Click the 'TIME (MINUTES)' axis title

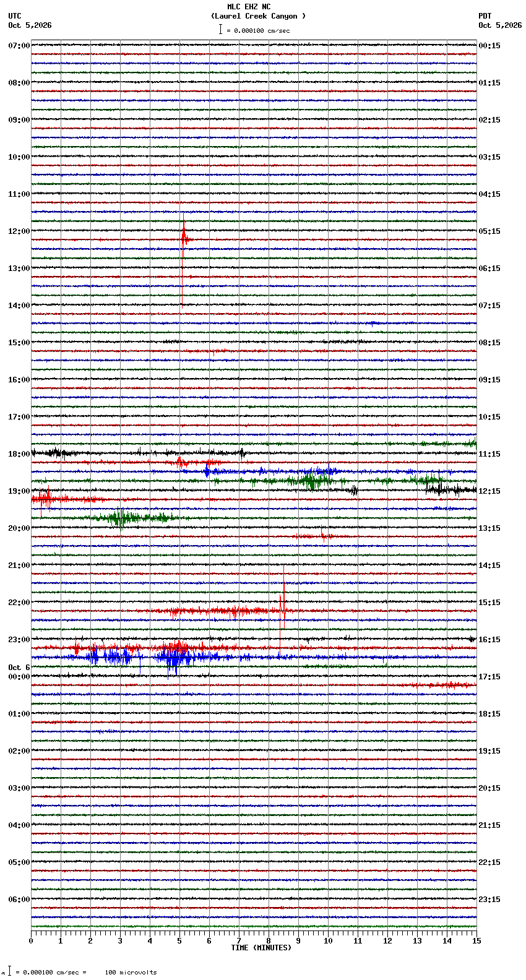pyautogui.click(x=261, y=948)
